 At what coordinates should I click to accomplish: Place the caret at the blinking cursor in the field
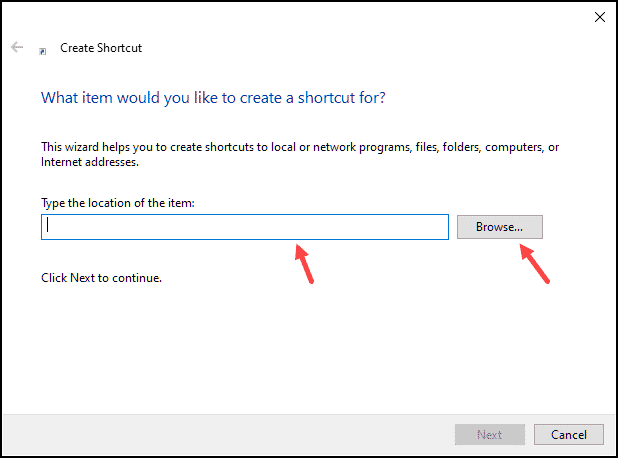[48, 225]
